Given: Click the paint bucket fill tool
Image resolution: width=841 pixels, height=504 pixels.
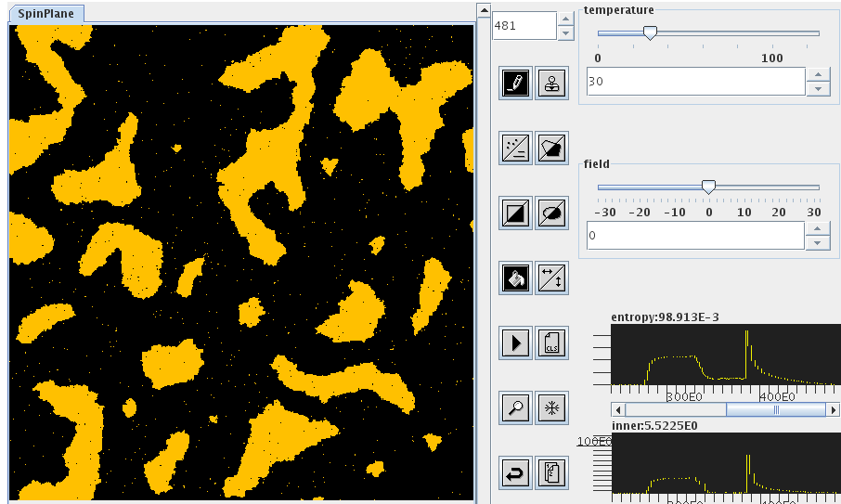Looking at the screenshot, I should 515,278.
